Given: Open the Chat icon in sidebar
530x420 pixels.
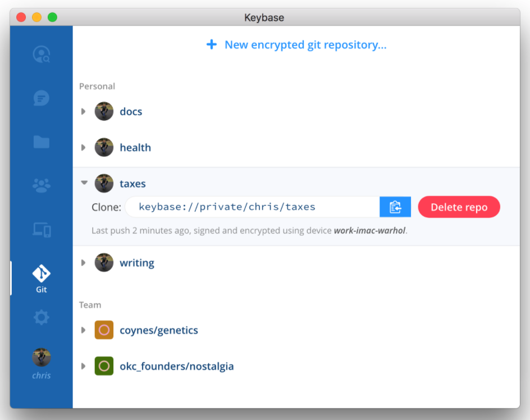Looking at the screenshot, I should [41, 98].
